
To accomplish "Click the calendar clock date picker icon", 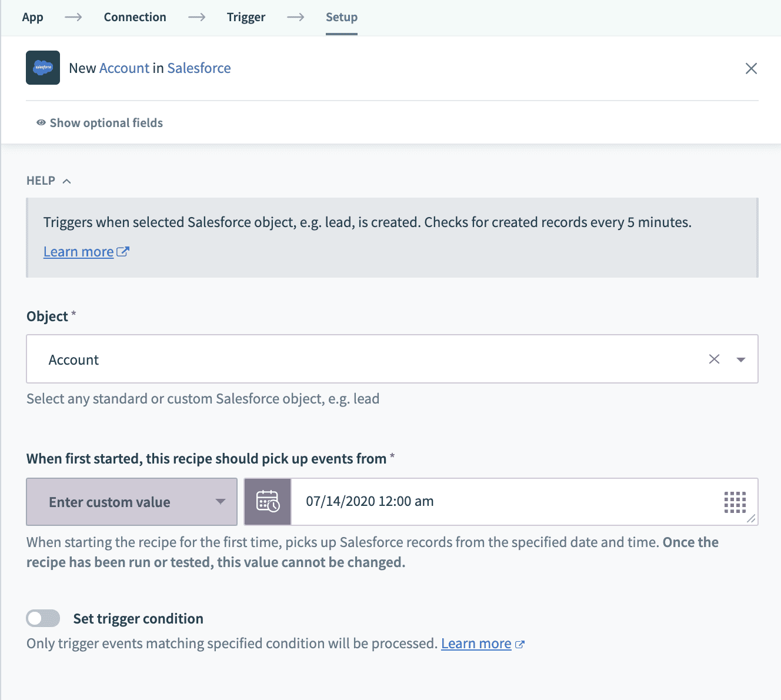I will click(x=268, y=502).
